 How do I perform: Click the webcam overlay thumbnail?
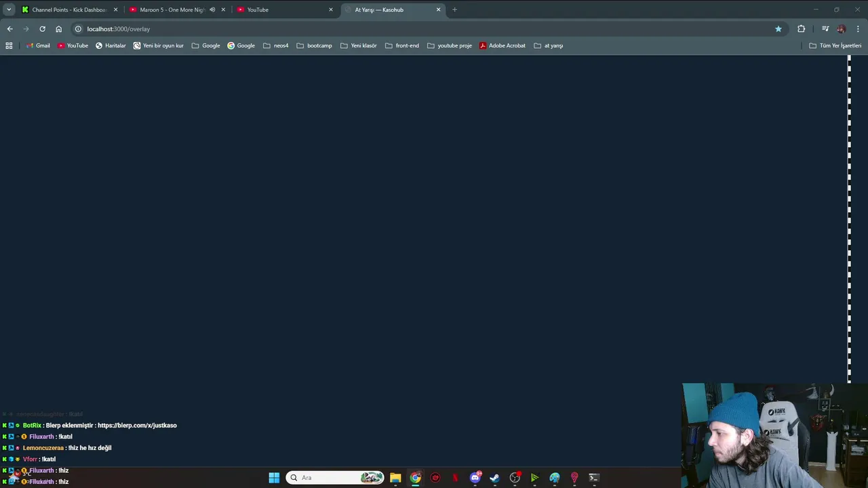click(775, 435)
